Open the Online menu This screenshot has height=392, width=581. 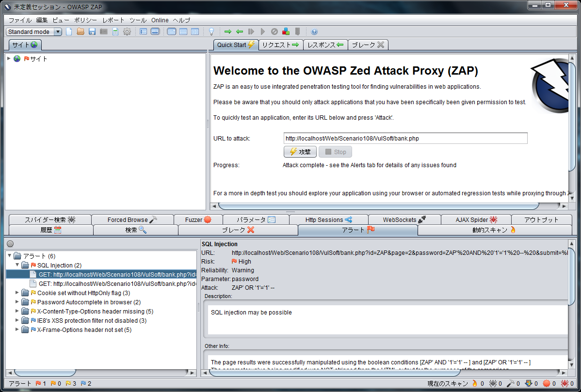160,20
